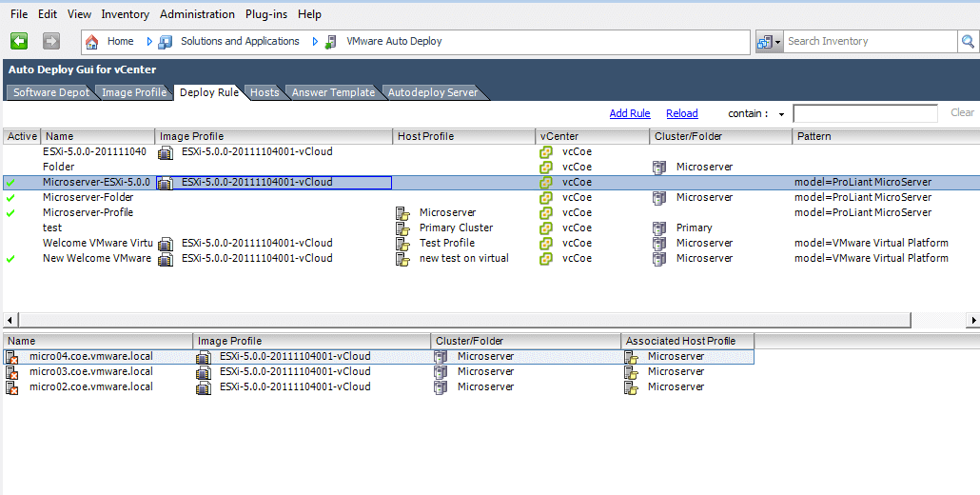Open the Administration menu
Viewport: 980px width, 495px height.
198,13
